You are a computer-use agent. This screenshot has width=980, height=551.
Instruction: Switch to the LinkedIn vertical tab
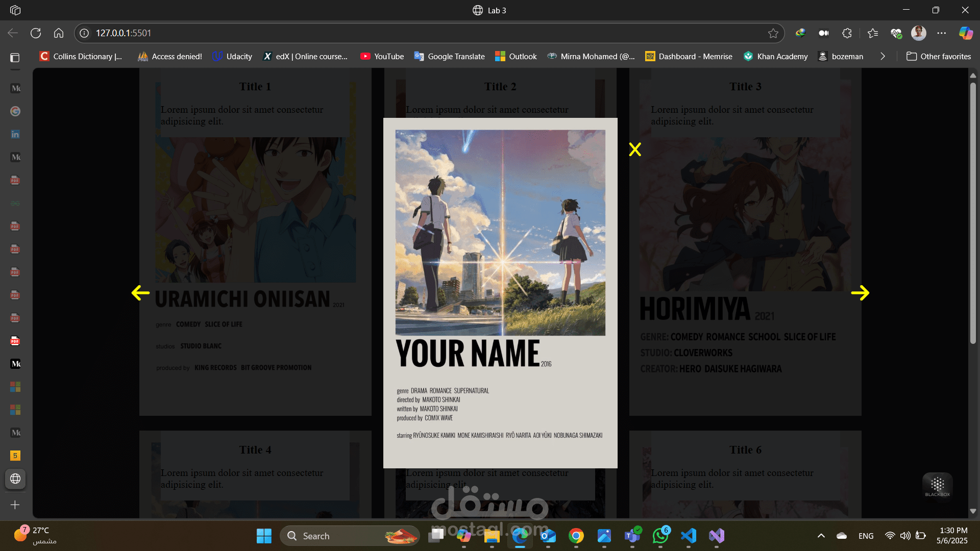point(15,134)
